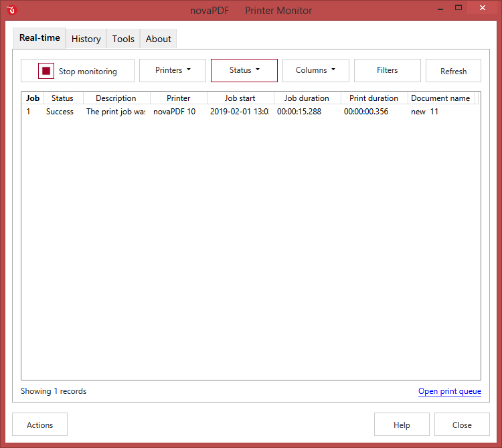Click the 00:00:00.356 print duration cell
Image resolution: width=502 pixels, height=448 pixels.
(366, 112)
